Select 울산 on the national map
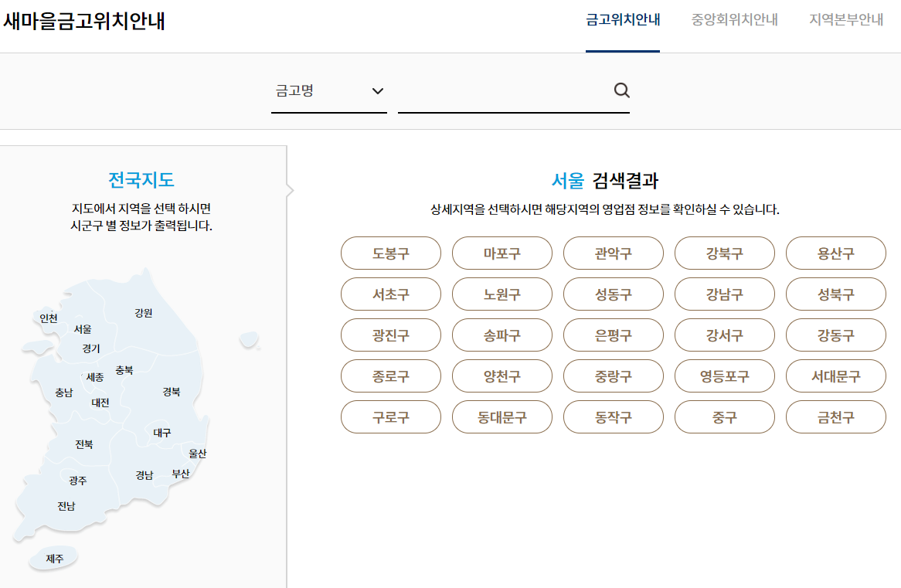901x588 pixels. pos(198,454)
